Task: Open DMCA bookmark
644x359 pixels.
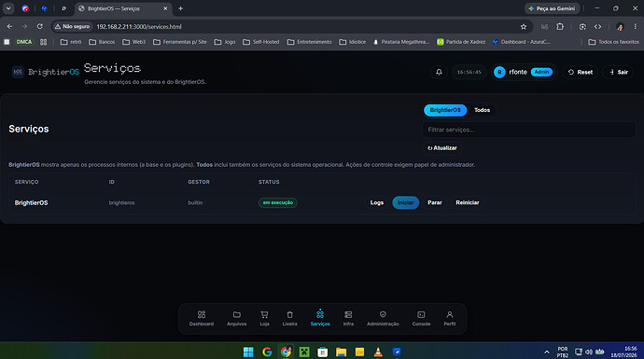Action: tap(24, 42)
